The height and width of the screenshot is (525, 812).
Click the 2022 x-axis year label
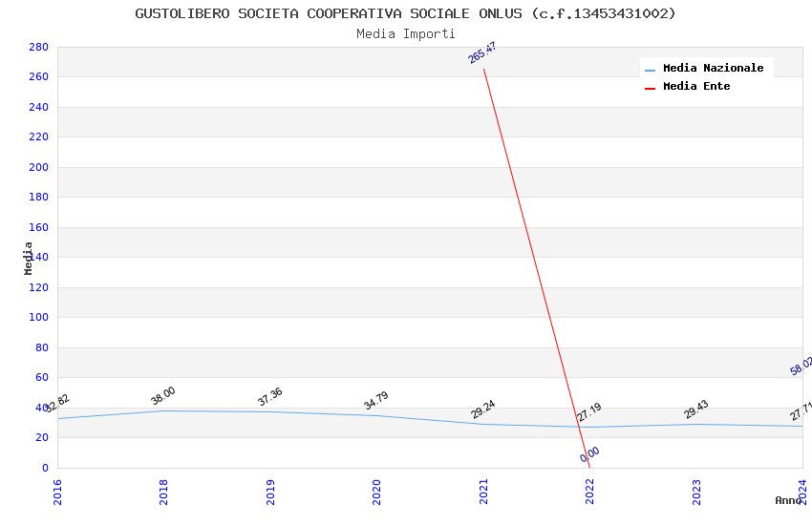point(589,492)
